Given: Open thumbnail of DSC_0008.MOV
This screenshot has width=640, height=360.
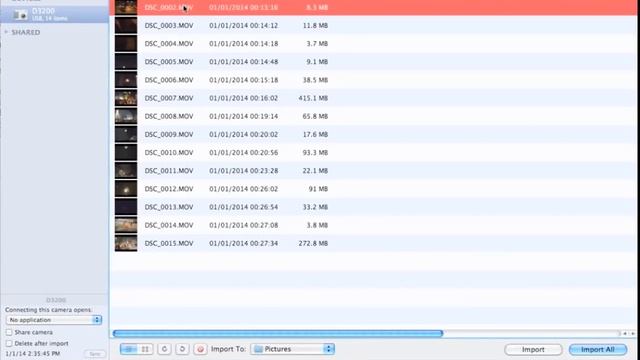Looking at the screenshot, I should [126, 116].
